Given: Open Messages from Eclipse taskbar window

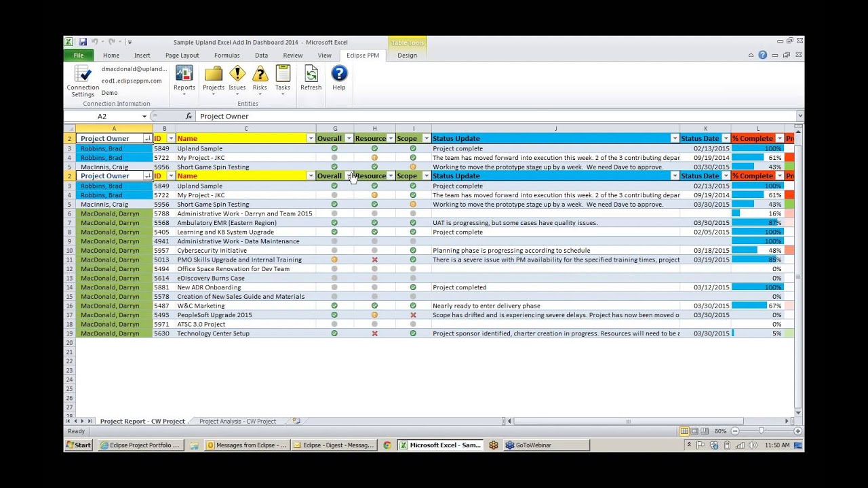Looking at the screenshot, I should point(247,445).
